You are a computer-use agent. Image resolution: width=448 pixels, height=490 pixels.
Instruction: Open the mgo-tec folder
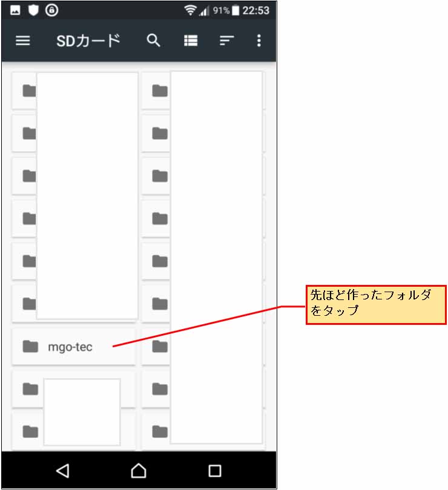pyautogui.click(x=74, y=347)
